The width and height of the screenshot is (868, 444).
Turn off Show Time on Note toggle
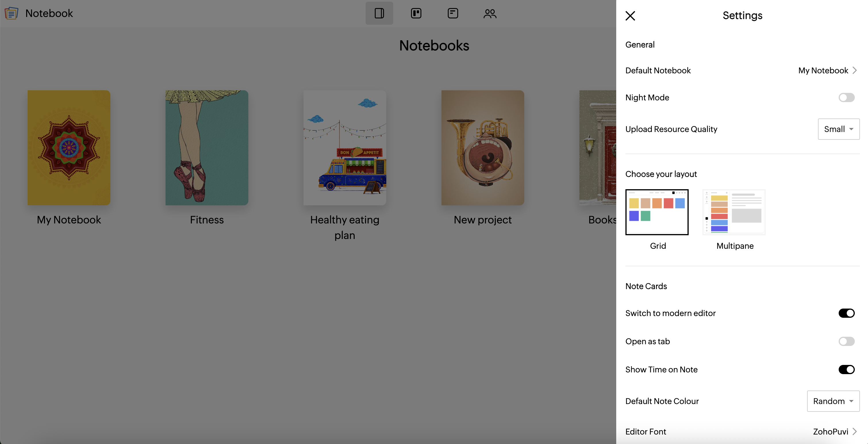pos(846,370)
